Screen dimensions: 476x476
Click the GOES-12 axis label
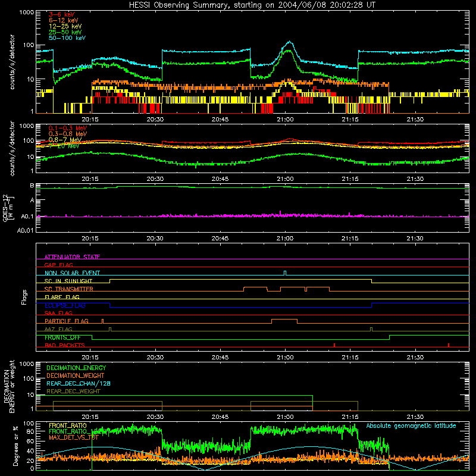8,208
